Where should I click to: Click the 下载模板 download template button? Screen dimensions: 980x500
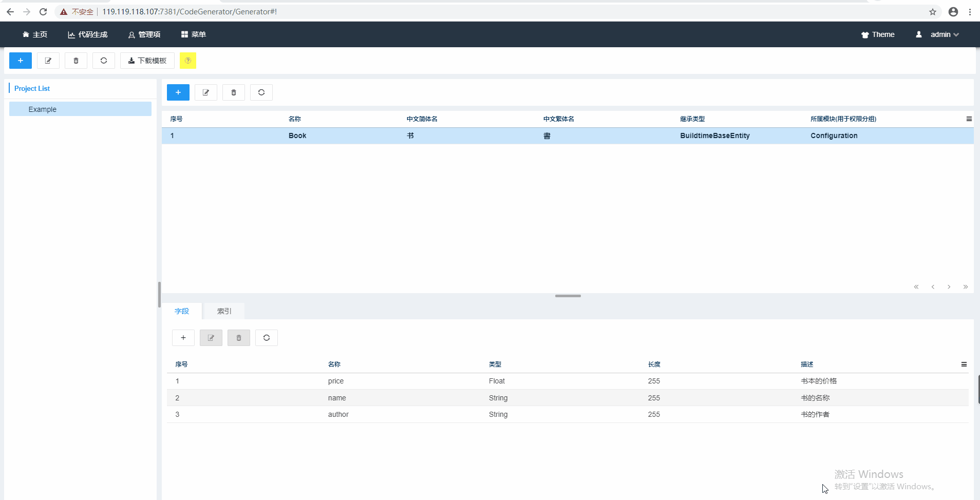tap(147, 61)
